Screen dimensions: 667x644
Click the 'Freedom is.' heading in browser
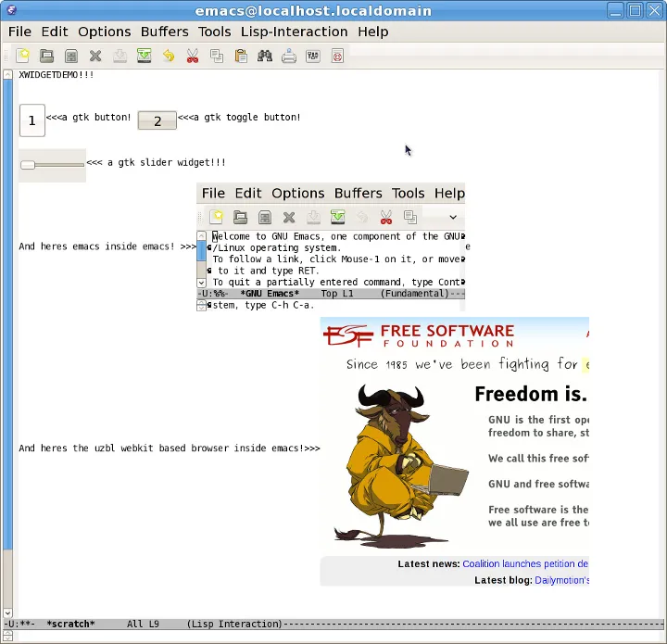pos(531,394)
